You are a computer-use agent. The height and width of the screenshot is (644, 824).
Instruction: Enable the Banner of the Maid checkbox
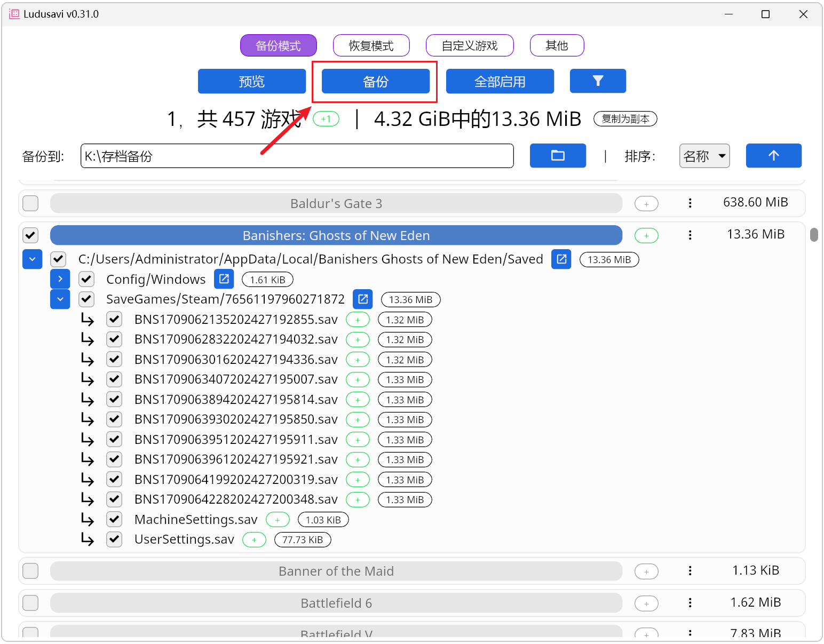[30, 571]
